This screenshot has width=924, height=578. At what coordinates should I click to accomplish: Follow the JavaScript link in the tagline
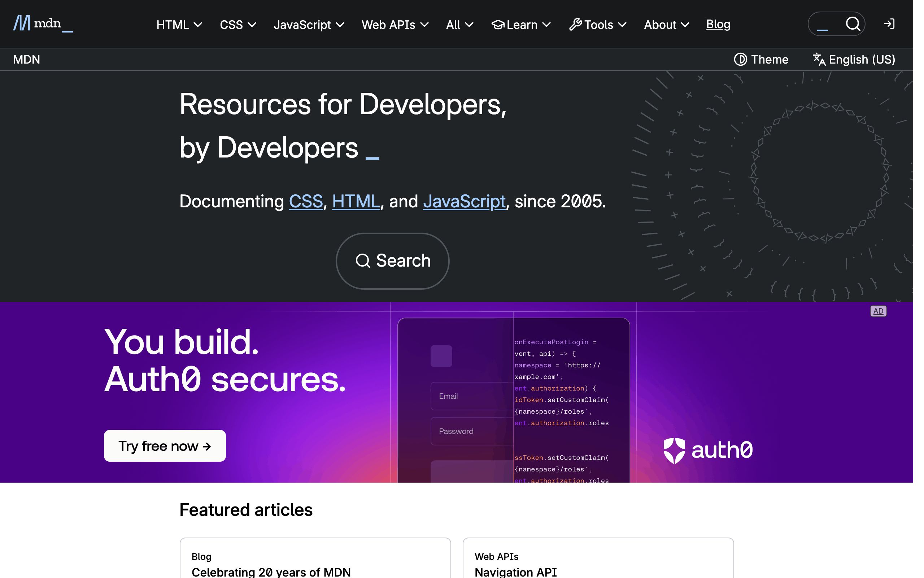[464, 201]
